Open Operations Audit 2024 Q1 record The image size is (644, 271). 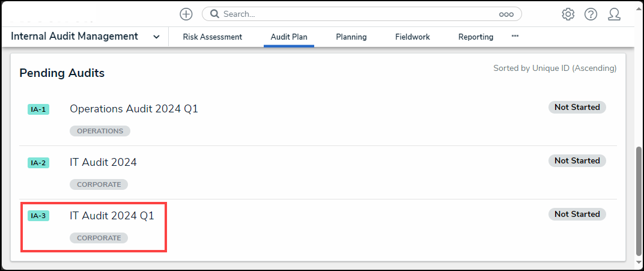[134, 109]
